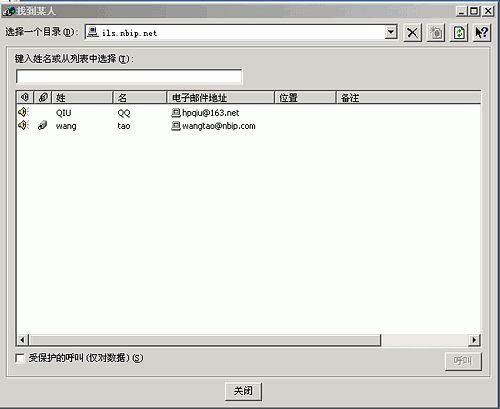Select the ils.nbip.net directory combo box
The width and height of the screenshot is (500, 409).
[241, 32]
